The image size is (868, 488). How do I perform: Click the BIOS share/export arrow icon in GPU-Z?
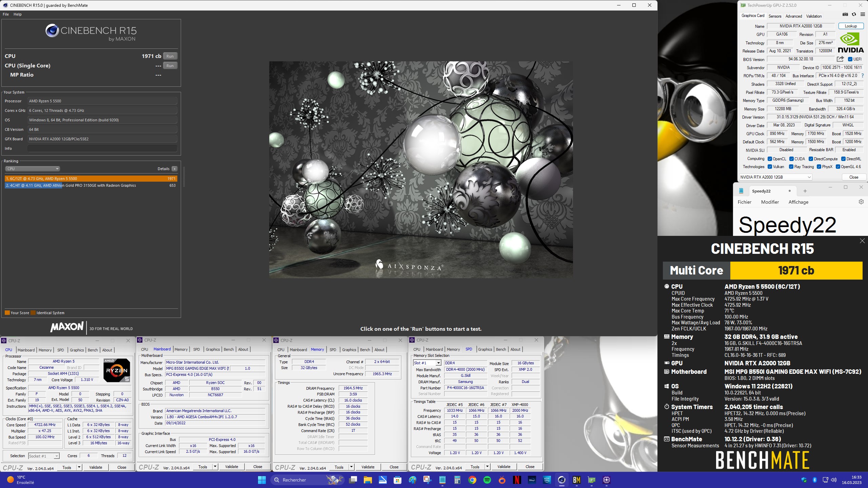(840, 59)
